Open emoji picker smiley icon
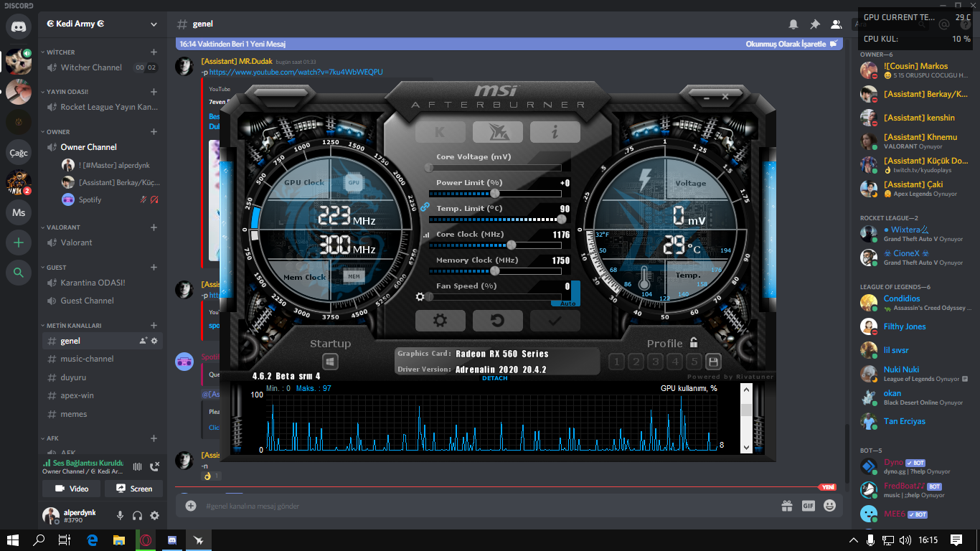Viewport: 980px width, 551px height. [830, 506]
